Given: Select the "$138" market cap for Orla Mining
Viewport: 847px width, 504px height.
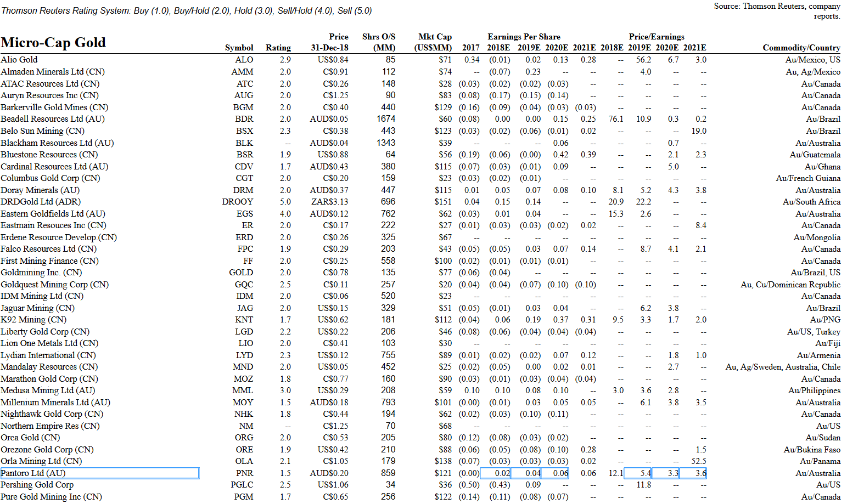Looking at the screenshot, I should coord(443,461).
